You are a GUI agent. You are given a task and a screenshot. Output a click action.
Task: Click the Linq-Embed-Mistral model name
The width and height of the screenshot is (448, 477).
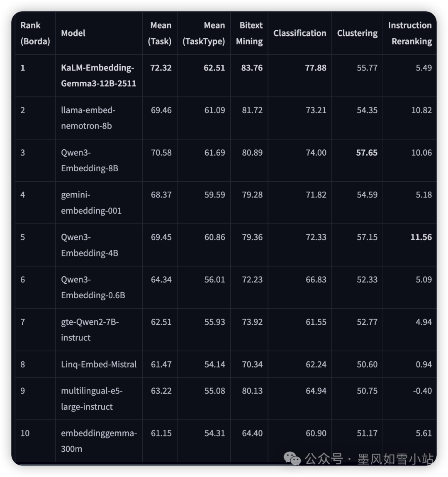[99, 364]
